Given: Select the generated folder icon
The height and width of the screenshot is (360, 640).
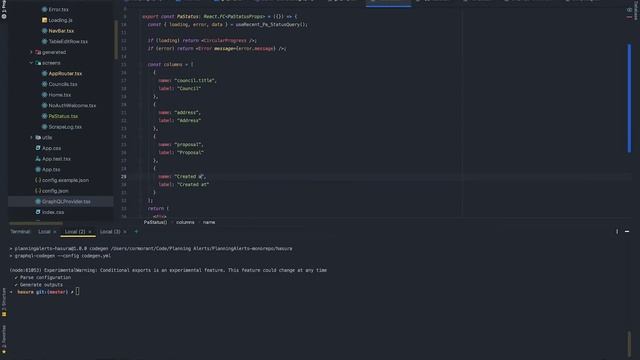Looking at the screenshot, I should (38, 52).
